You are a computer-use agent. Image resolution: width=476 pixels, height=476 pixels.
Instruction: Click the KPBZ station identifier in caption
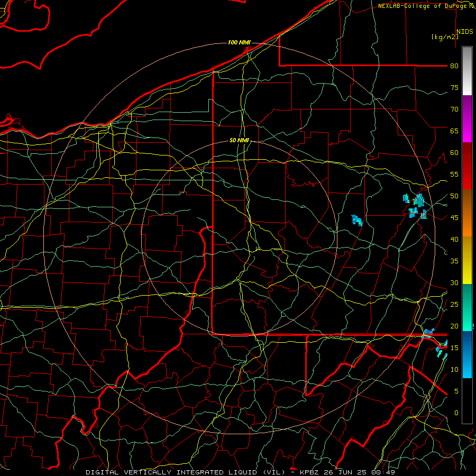309,472
